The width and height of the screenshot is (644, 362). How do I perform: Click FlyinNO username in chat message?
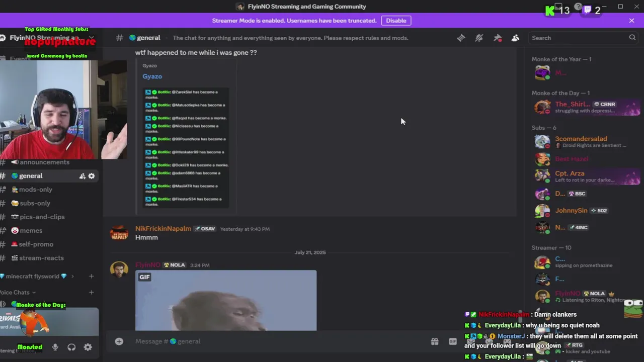(x=147, y=265)
